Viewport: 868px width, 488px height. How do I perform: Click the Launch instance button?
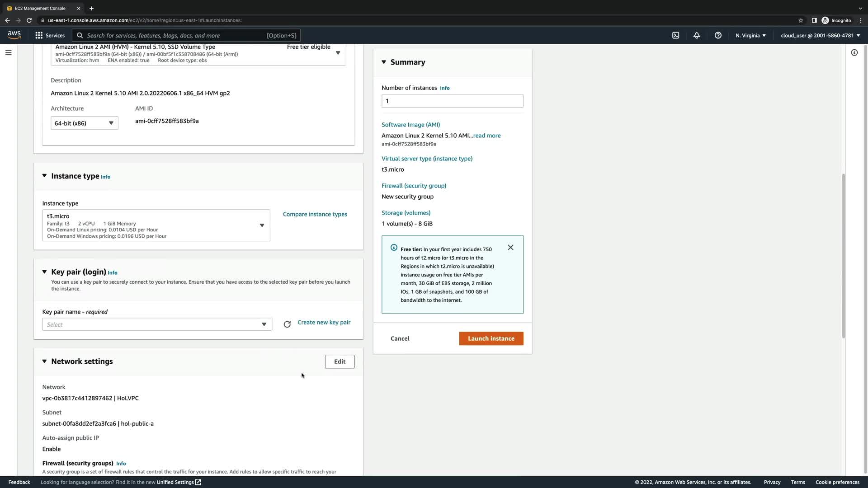click(x=491, y=338)
